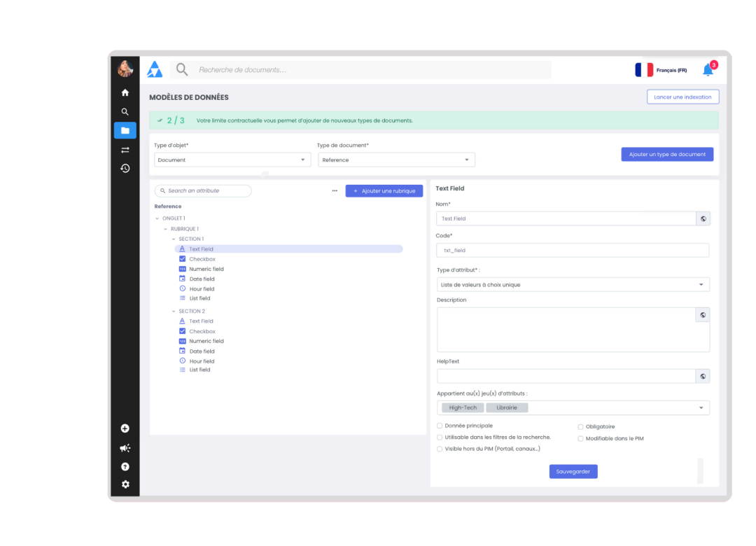Click the Librairie tag chip
This screenshot has height=546, width=756.
[x=507, y=407]
